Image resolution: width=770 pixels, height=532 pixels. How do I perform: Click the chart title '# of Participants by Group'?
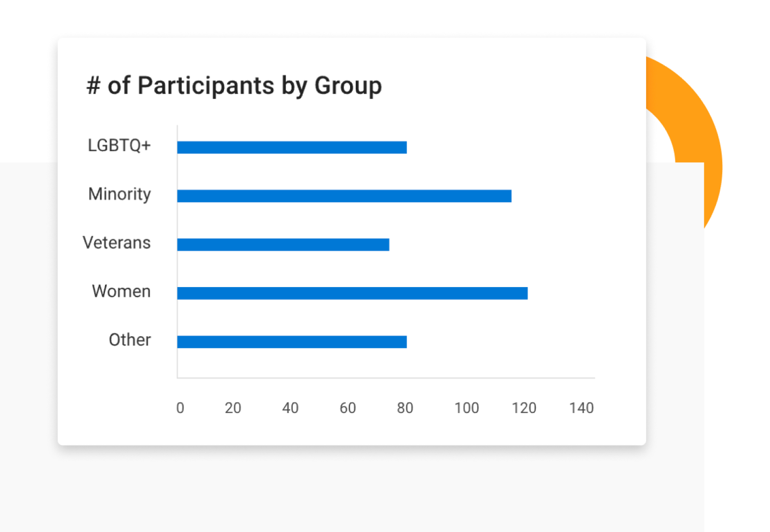234,86
